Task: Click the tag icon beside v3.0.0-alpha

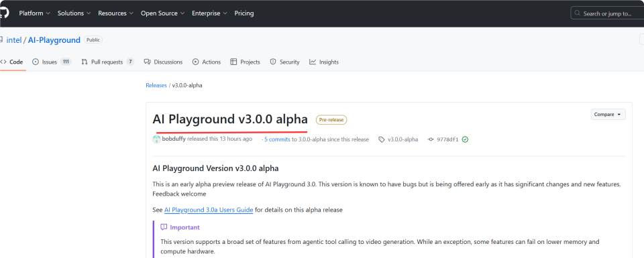Action: click(382, 139)
